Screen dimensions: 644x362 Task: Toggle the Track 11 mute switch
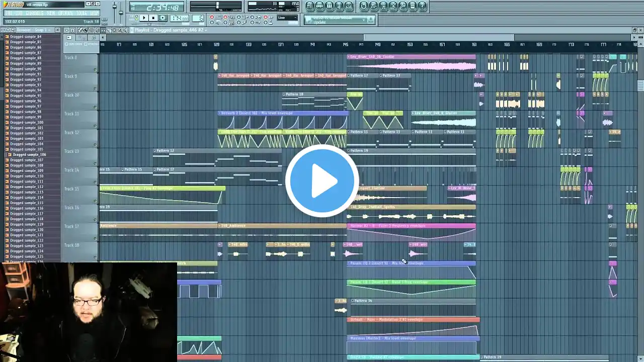click(x=95, y=126)
